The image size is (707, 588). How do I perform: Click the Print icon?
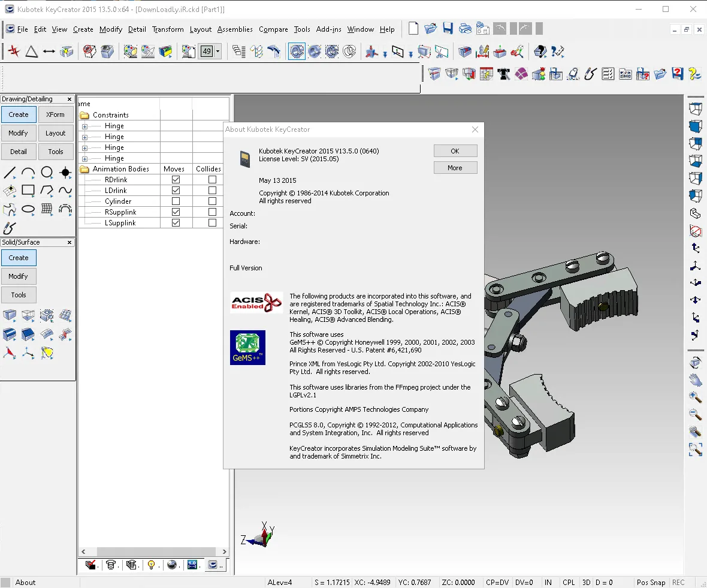[x=465, y=29]
